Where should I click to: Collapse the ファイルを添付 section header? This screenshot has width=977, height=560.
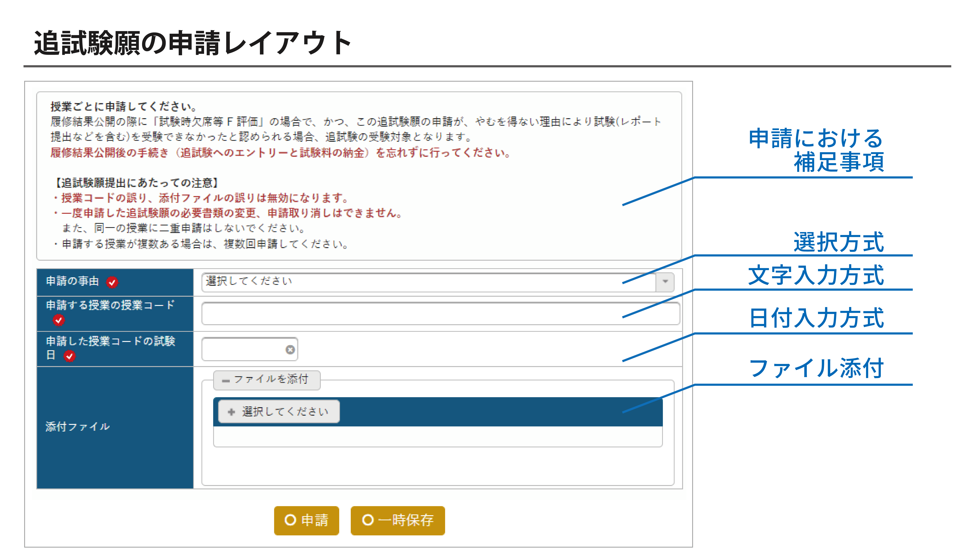[267, 380]
